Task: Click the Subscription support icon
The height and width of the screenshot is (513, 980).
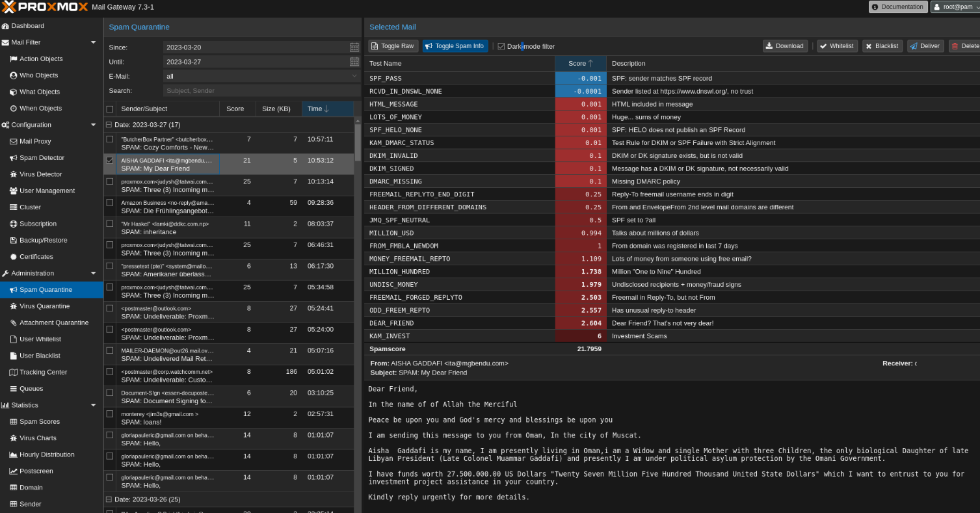Action: coord(14,224)
